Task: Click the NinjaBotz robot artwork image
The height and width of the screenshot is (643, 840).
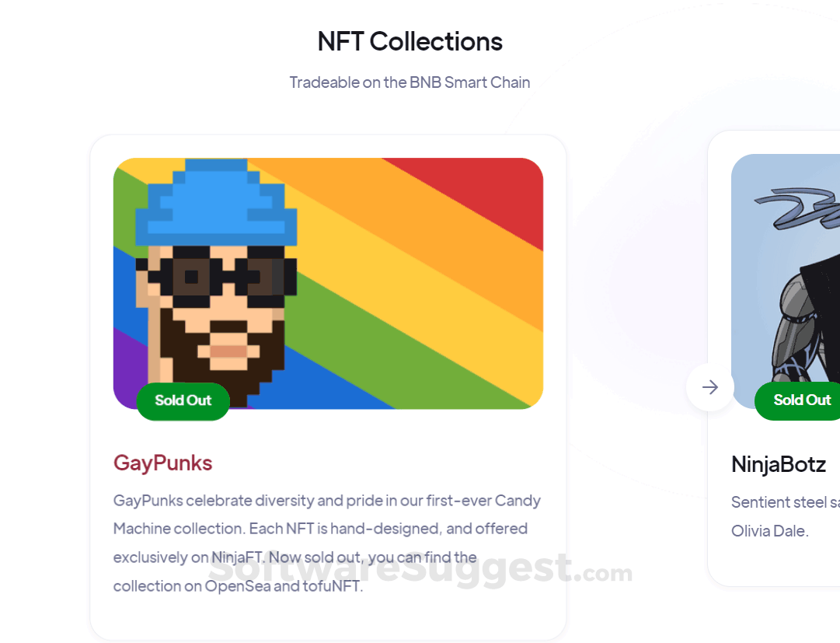Action: (786, 281)
